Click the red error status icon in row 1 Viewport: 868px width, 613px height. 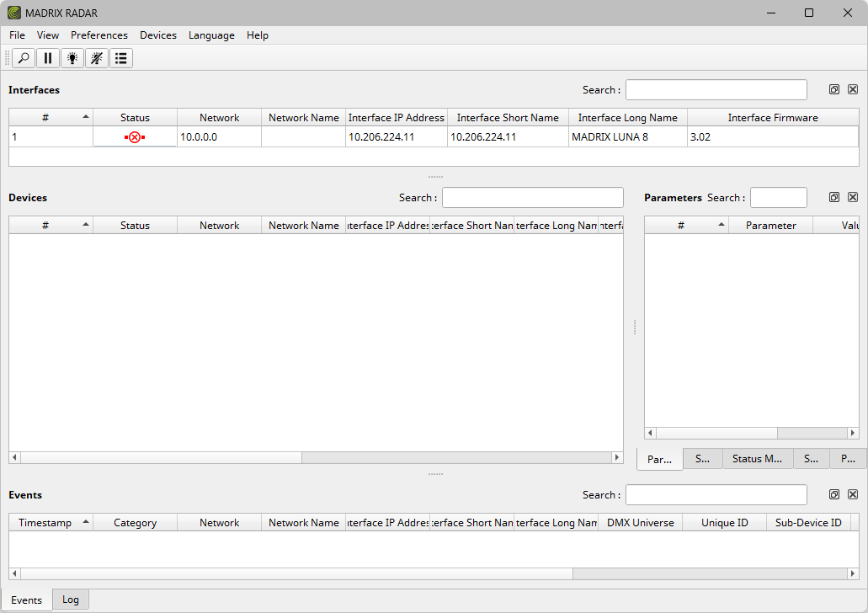point(135,137)
